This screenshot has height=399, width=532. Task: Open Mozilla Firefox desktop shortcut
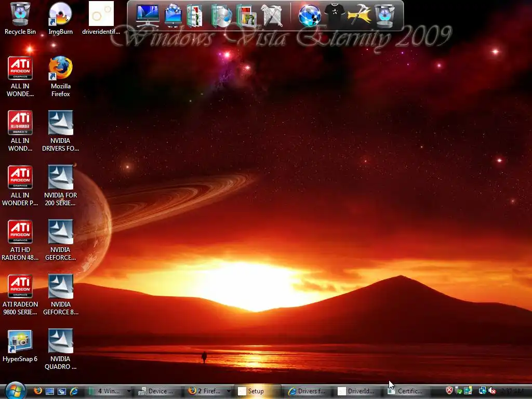(x=60, y=77)
